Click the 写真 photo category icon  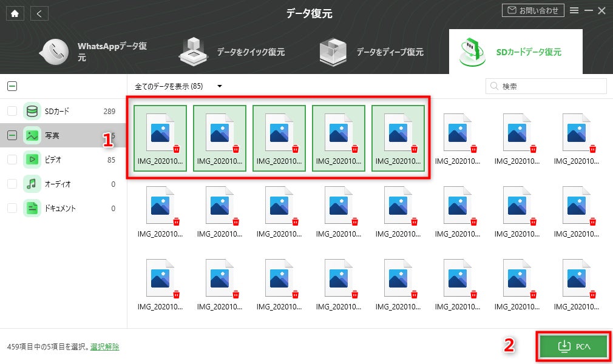click(x=29, y=135)
